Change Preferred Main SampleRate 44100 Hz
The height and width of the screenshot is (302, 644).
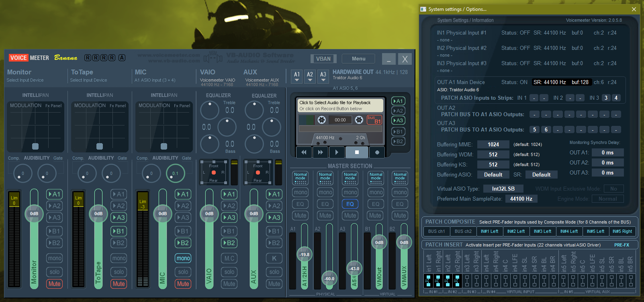(521, 199)
